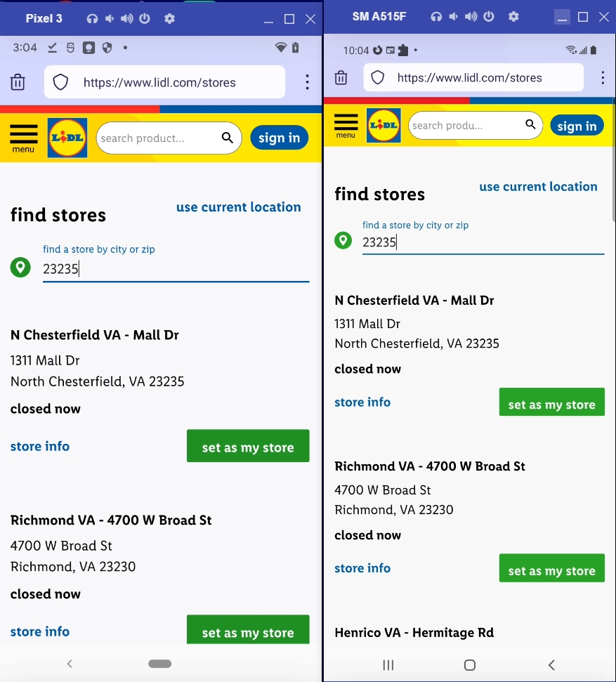Click the search magnifier in the product search bar

point(227,138)
